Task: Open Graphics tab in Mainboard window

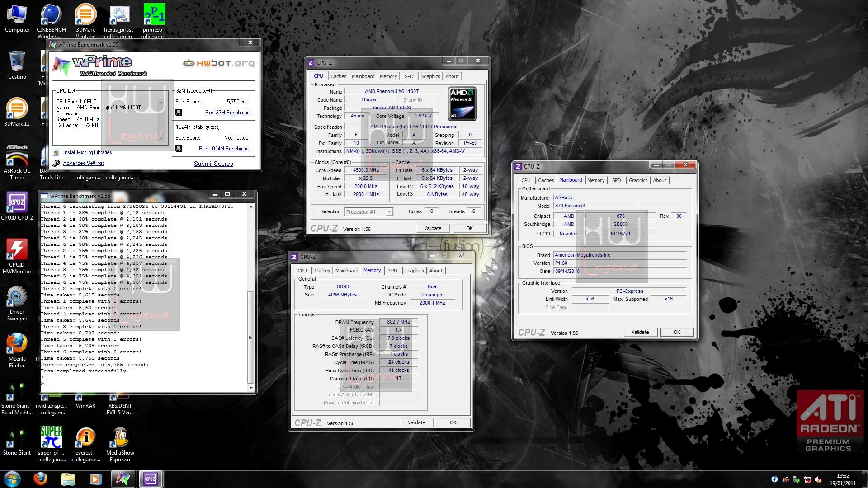Action: (x=638, y=180)
